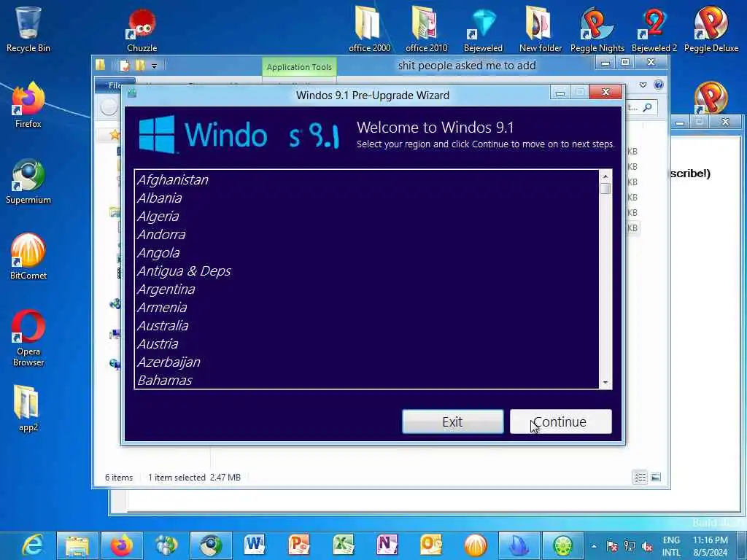Viewport: 747px width, 560px height.
Task: Open the ENG INTL language selector
Action: click(x=671, y=546)
